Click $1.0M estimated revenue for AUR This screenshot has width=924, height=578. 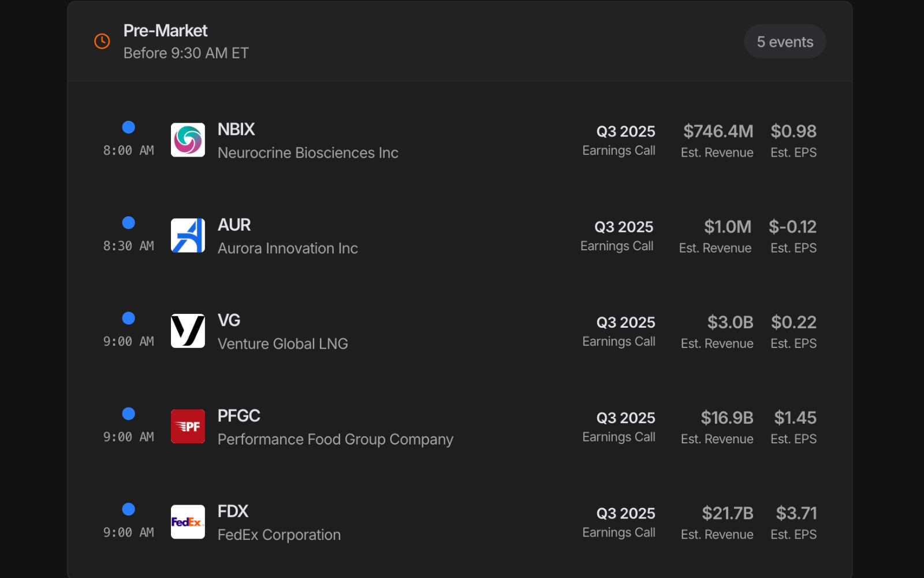pyautogui.click(x=728, y=227)
